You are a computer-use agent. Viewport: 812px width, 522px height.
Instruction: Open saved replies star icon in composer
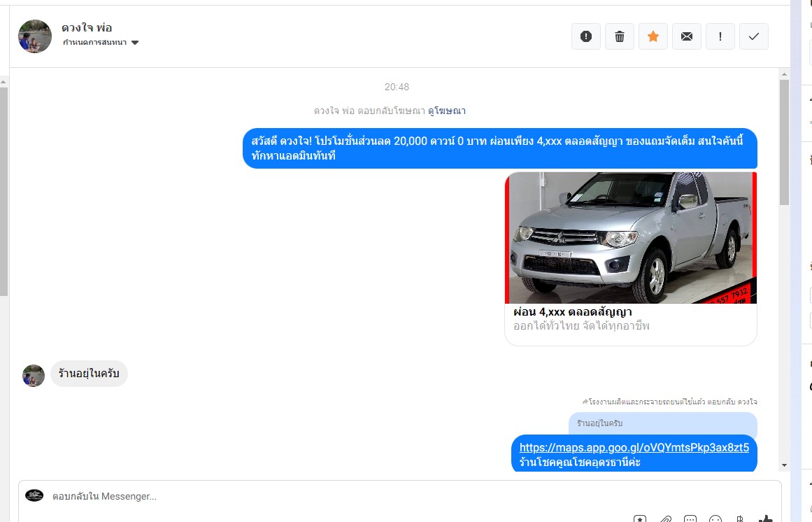(639, 519)
